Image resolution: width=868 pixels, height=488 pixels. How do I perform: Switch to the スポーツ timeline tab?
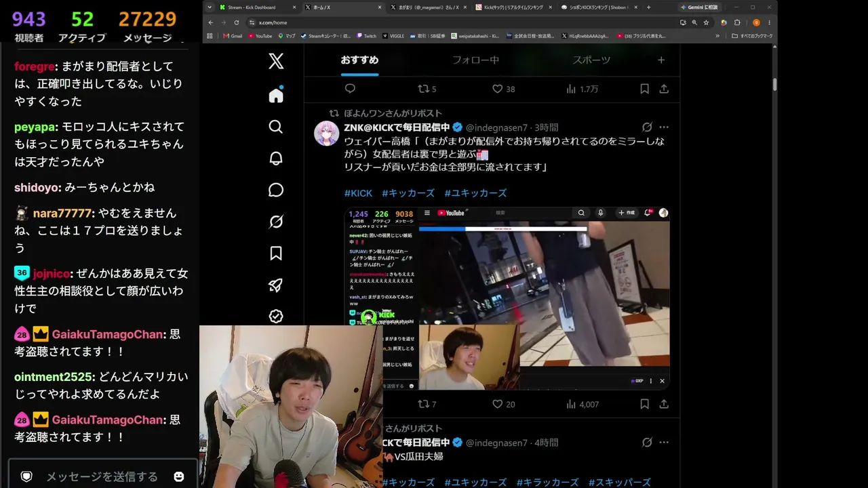pos(591,60)
